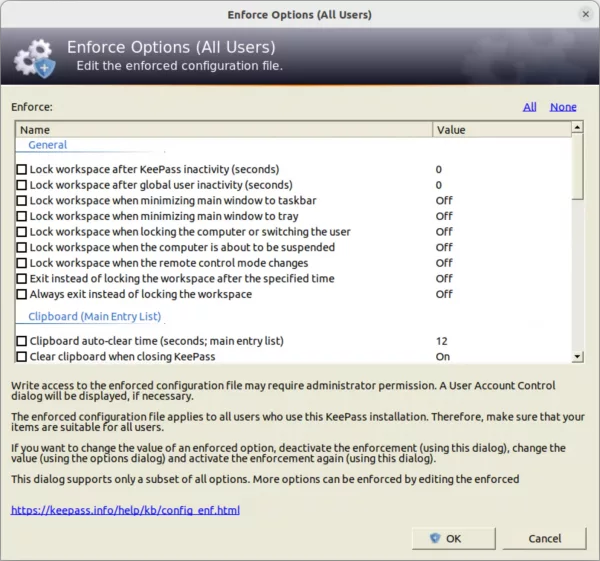Toggle Lock workspace when remote control mode changes

point(22,263)
